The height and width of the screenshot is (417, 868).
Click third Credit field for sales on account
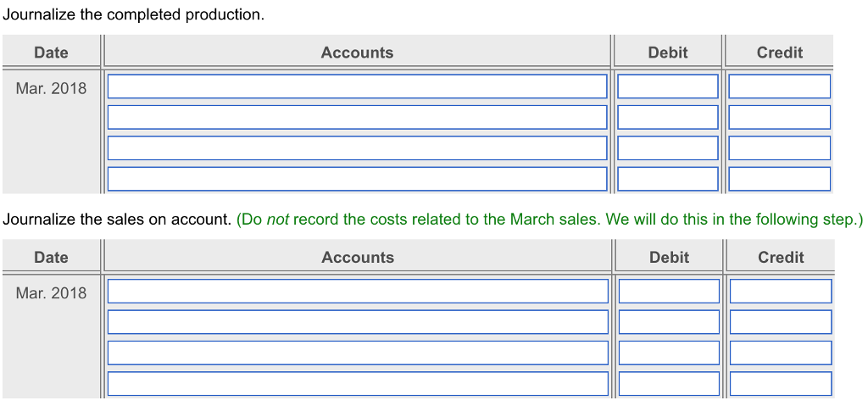[x=781, y=353]
